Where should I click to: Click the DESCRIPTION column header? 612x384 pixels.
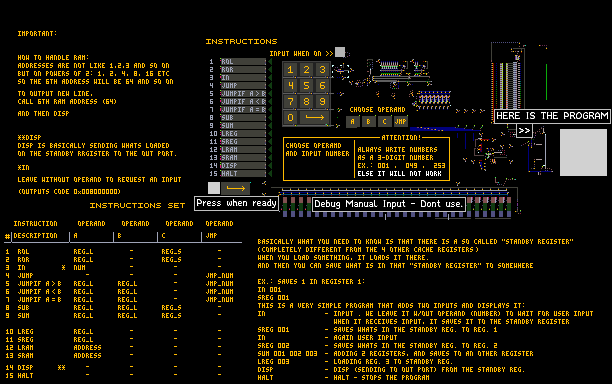pos(36,236)
